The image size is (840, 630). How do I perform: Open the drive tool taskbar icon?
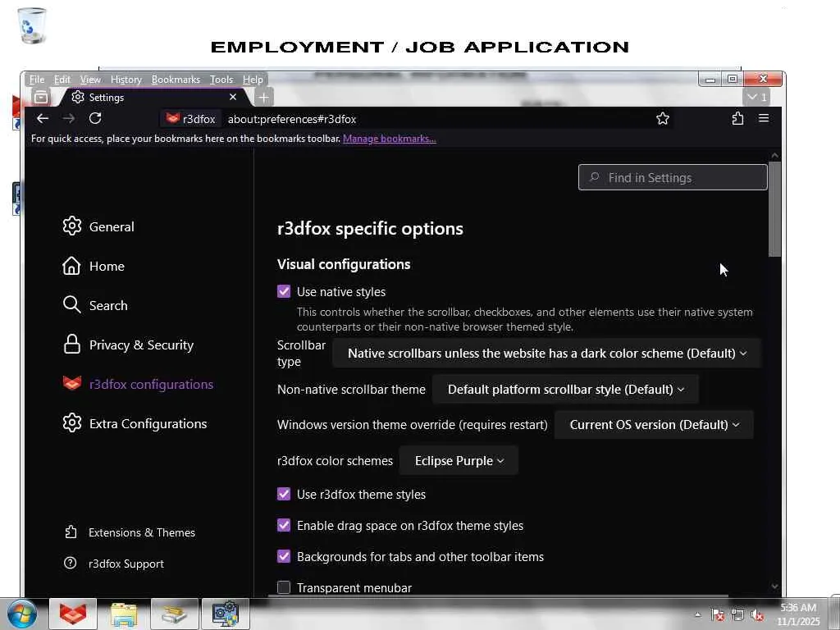pos(175,614)
